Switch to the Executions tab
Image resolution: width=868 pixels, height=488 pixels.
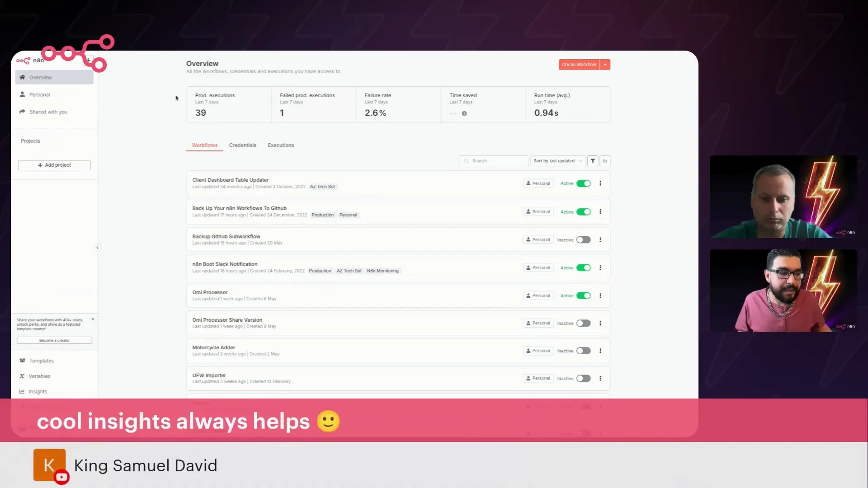(x=281, y=145)
